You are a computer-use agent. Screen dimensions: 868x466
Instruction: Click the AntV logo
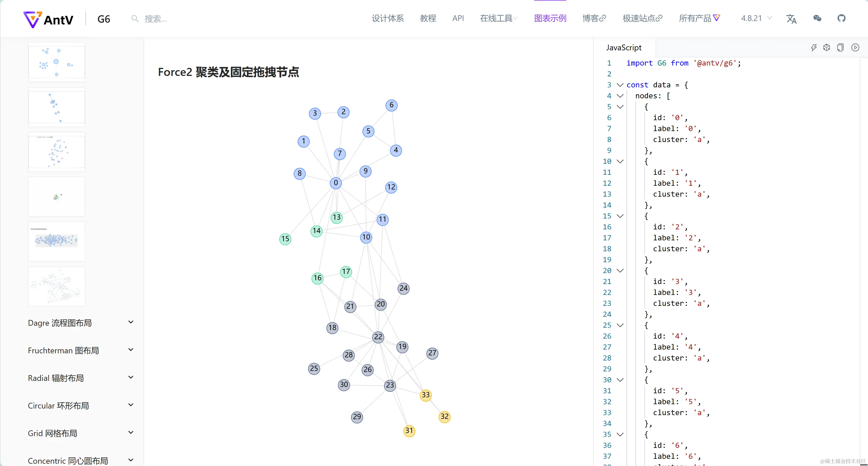pos(49,19)
